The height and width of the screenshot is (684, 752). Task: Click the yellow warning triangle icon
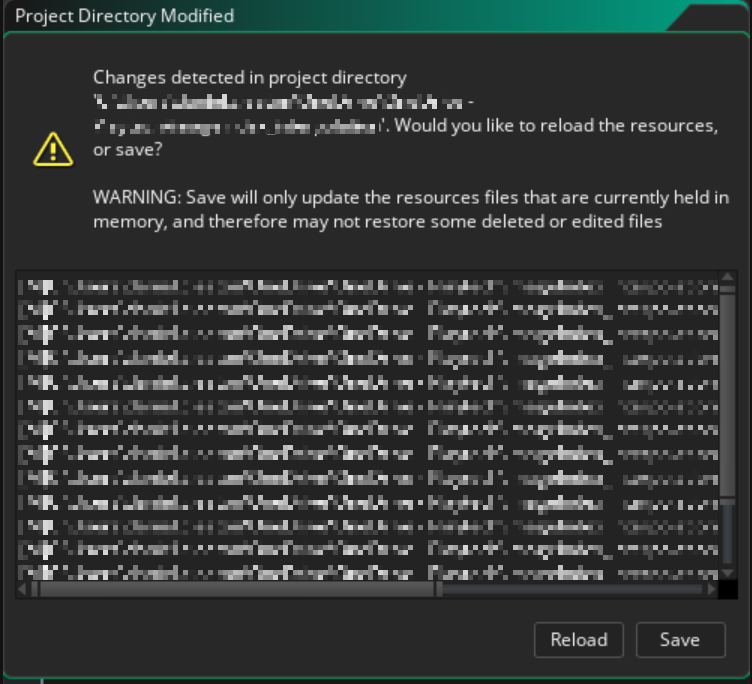point(52,149)
